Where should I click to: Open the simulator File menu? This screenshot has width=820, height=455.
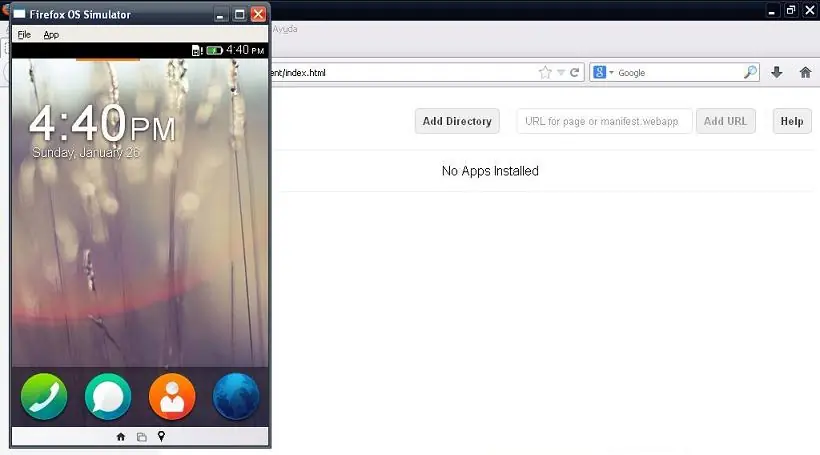pos(24,35)
